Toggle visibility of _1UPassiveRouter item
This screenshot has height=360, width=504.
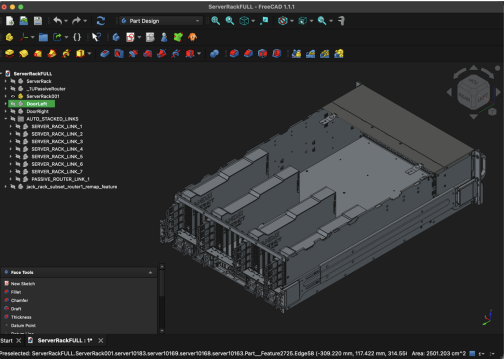13,89
